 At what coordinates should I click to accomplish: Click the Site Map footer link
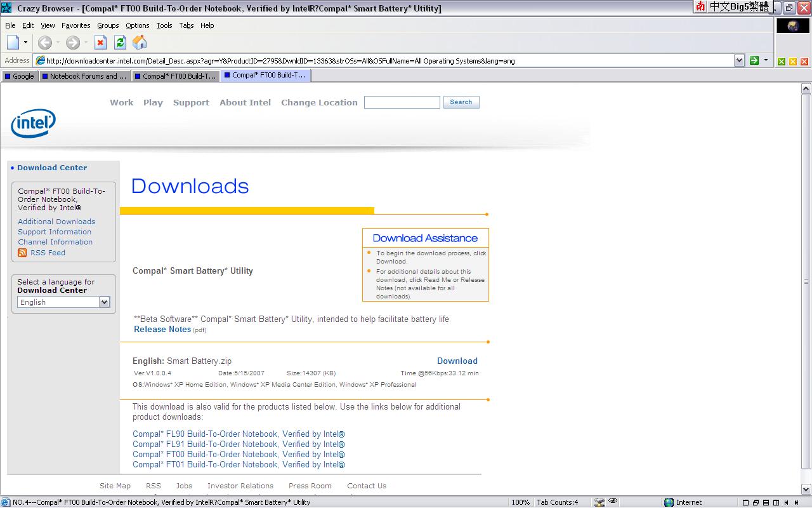click(x=115, y=486)
